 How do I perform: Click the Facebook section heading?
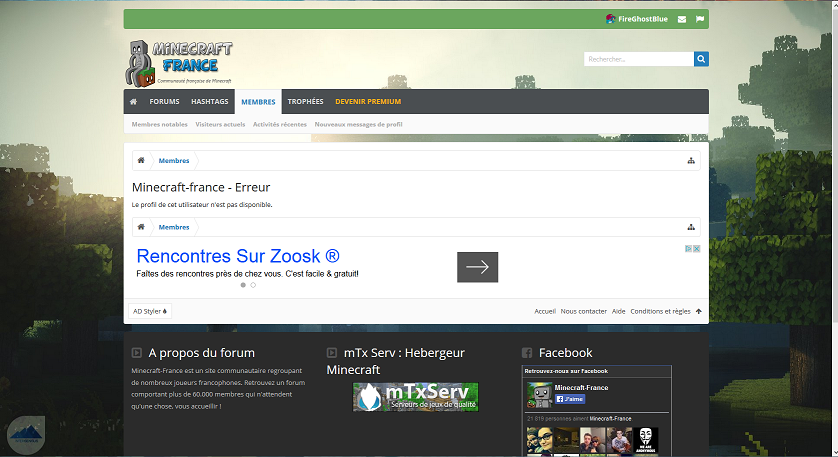click(x=565, y=353)
